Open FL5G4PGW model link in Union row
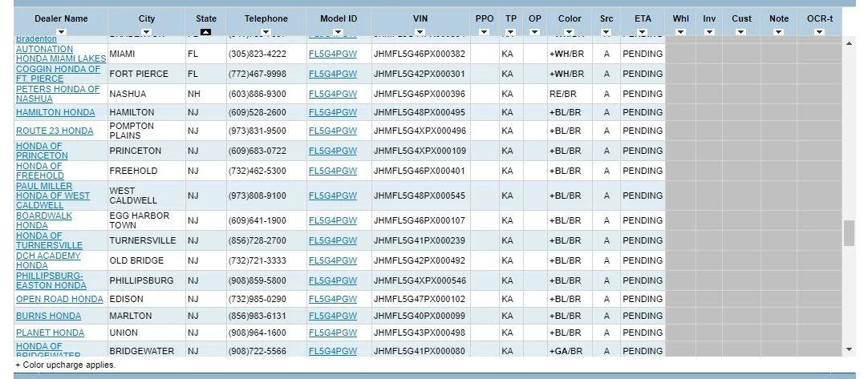Image resolution: width=868 pixels, height=379 pixels. point(333,333)
